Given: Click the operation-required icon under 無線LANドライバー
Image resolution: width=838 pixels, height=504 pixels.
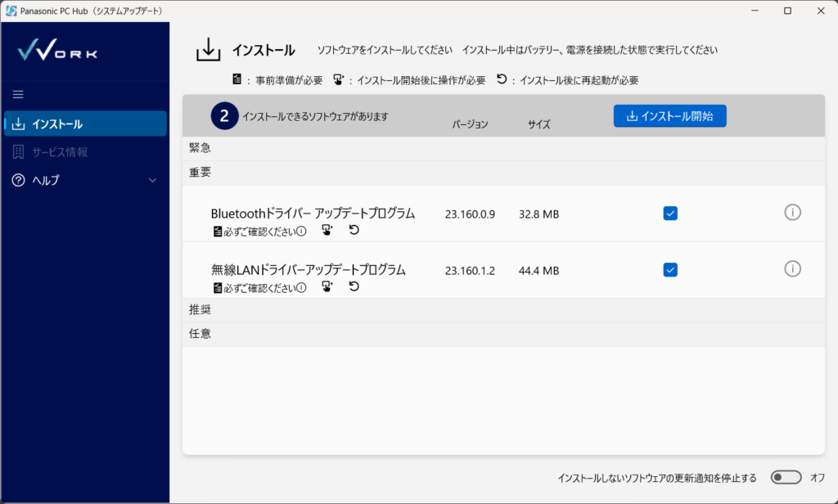Looking at the screenshot, I should point(327,287).
